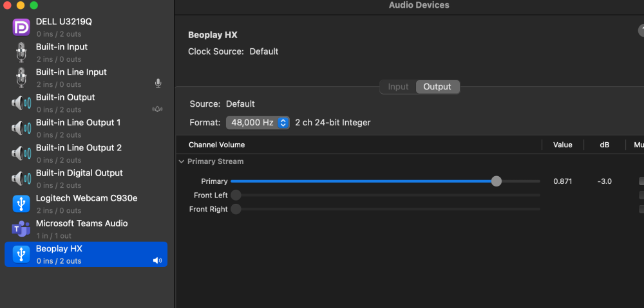Click the Primary dB field -3.0
The height and width of the screenshot is (308, 644).
(x=605, y=181)
